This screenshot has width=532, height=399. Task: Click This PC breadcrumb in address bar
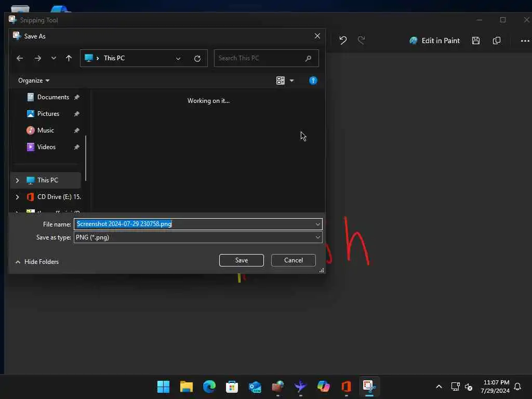[x=114, y=58]
